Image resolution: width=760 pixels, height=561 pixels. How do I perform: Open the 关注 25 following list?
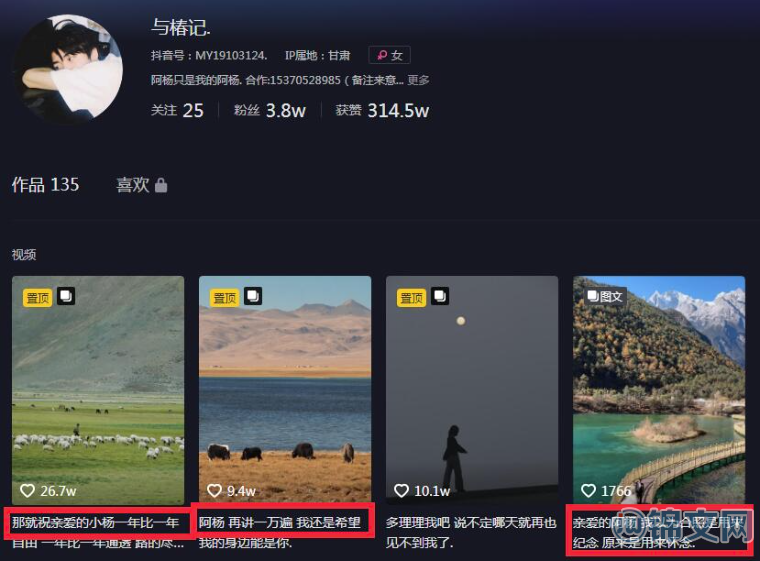click(177, 111)
